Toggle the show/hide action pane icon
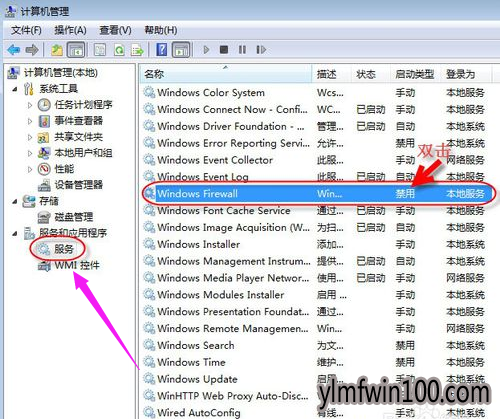This screenshot has height=419, width=501. click(181, 50)
